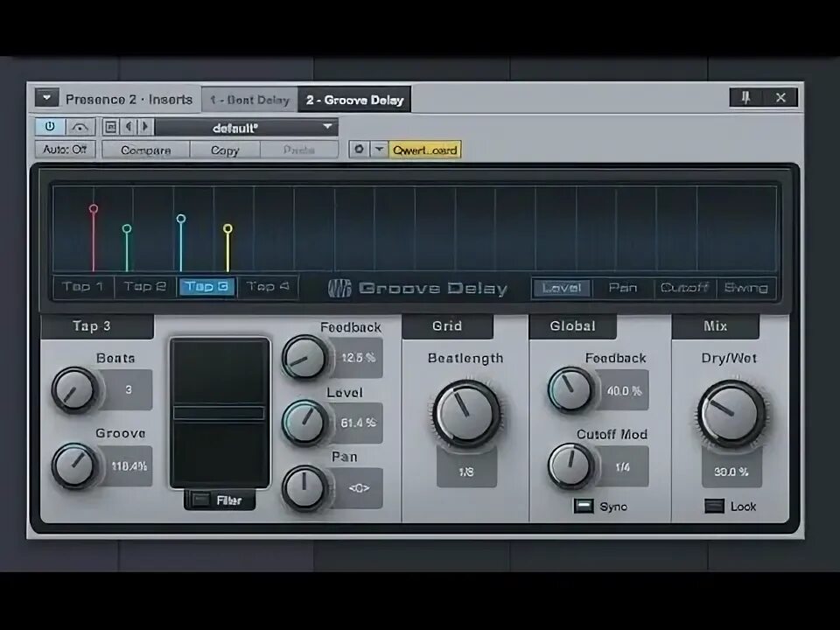Click the Beats knob
Image resolution: width=840 pixels, height=630 pixels.
75,389
